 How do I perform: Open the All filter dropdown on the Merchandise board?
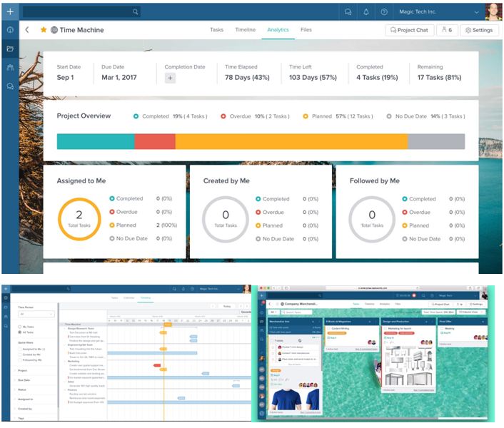(x=273, y=312)
